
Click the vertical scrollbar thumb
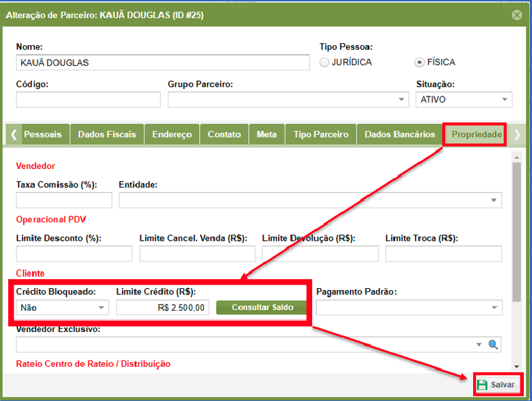coord(516,232)
